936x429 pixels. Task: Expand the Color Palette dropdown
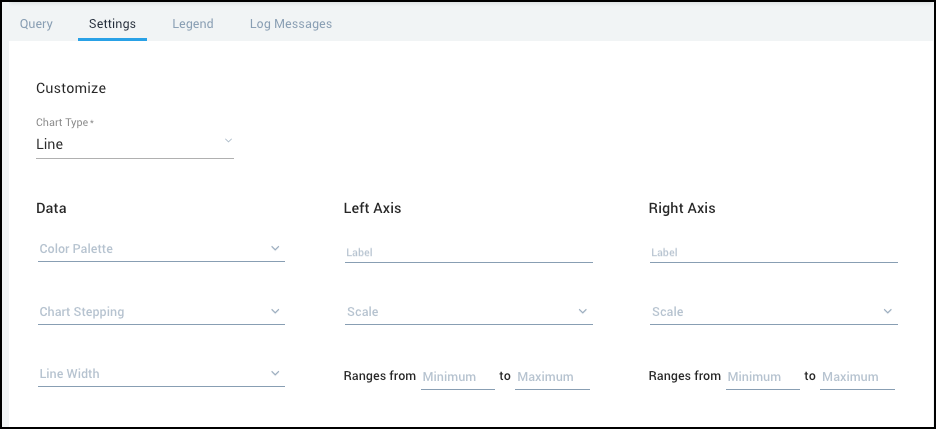(x=150, y=249)
